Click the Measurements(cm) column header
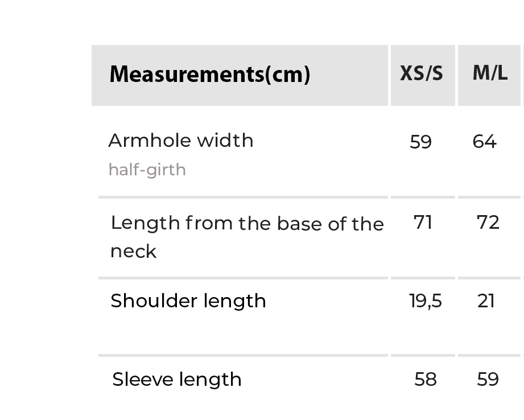The height and width of the screenshot is (420, 524). (x=209, y=75)
